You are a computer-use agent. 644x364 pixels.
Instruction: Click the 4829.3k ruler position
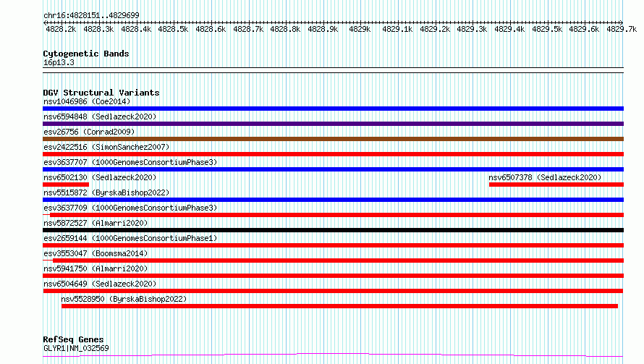(x=472, y=29)
